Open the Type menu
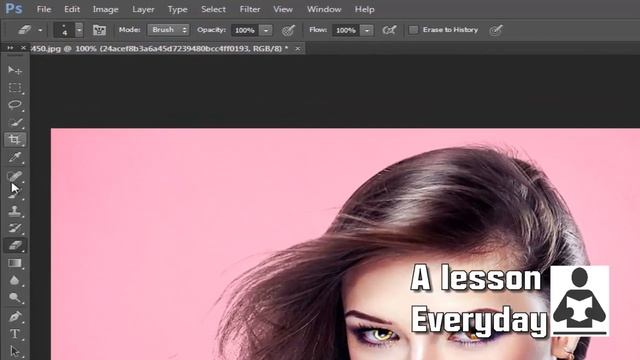This screenshot has width=640, height=360. 178,9
